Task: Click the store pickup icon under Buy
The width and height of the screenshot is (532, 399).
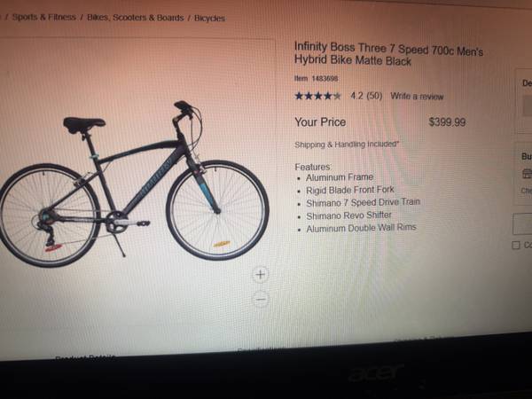Action: point(528,174)
